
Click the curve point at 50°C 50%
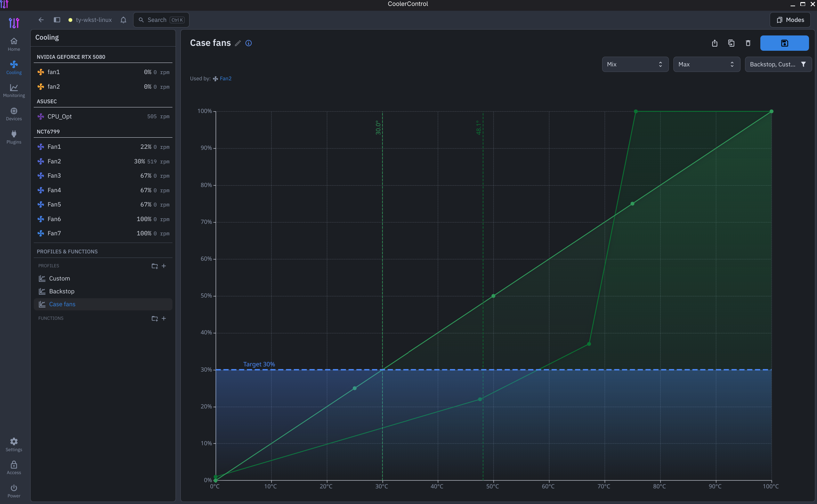click(x=493, y=296)
